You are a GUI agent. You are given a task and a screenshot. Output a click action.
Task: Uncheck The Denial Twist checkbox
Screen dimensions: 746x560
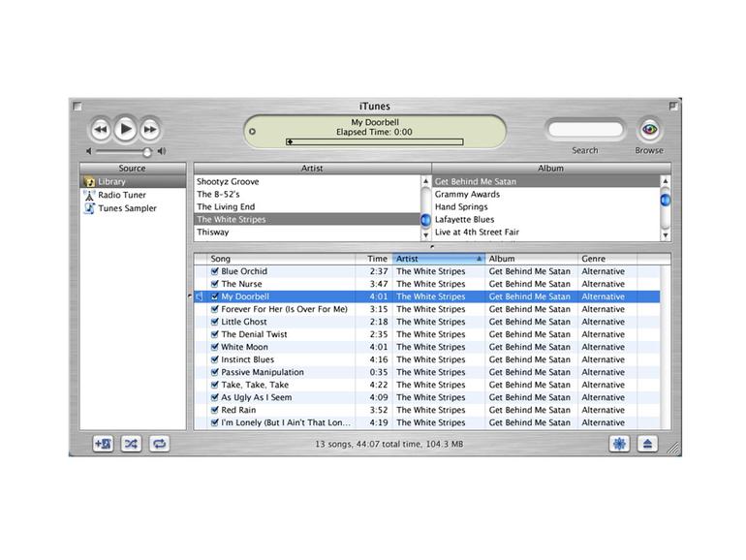[x=214, y=334]
